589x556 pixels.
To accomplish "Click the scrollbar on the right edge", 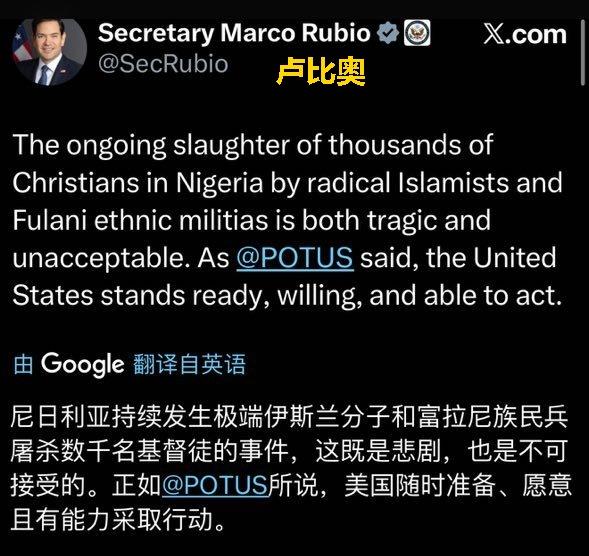I will click(x=583, y=53).
